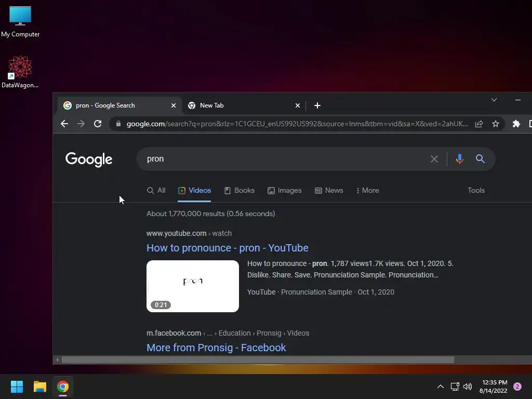Clear the search box with the X
The image size is (532, 399).
tap(434, 159)
